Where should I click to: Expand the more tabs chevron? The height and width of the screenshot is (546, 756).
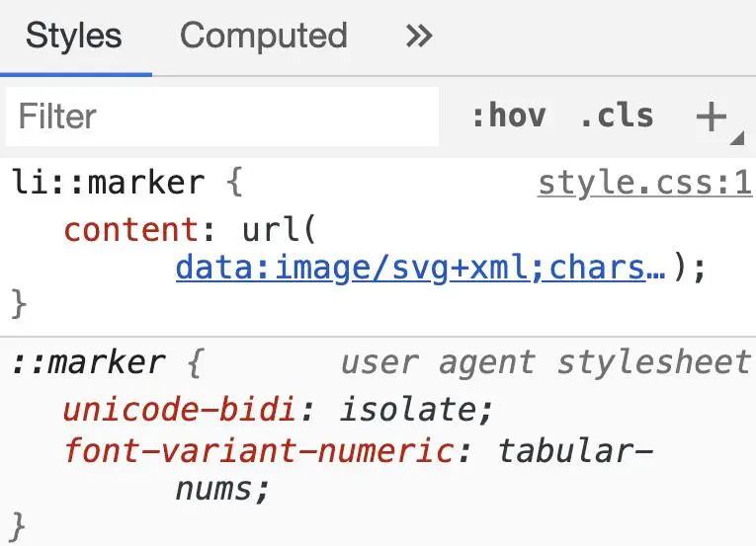[x=419, y=37]
